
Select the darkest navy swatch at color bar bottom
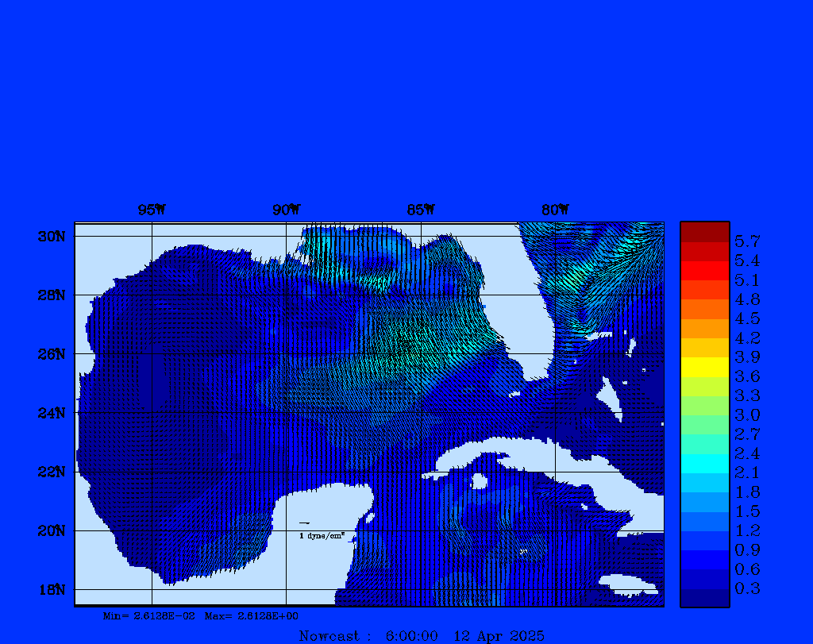pyautogui.click(x=704, y=598)
